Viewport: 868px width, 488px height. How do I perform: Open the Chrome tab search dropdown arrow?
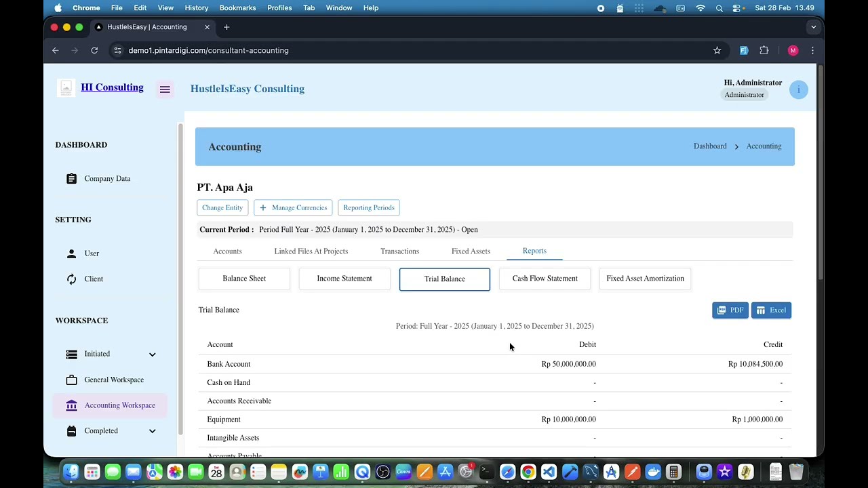(x=813, y=27)
